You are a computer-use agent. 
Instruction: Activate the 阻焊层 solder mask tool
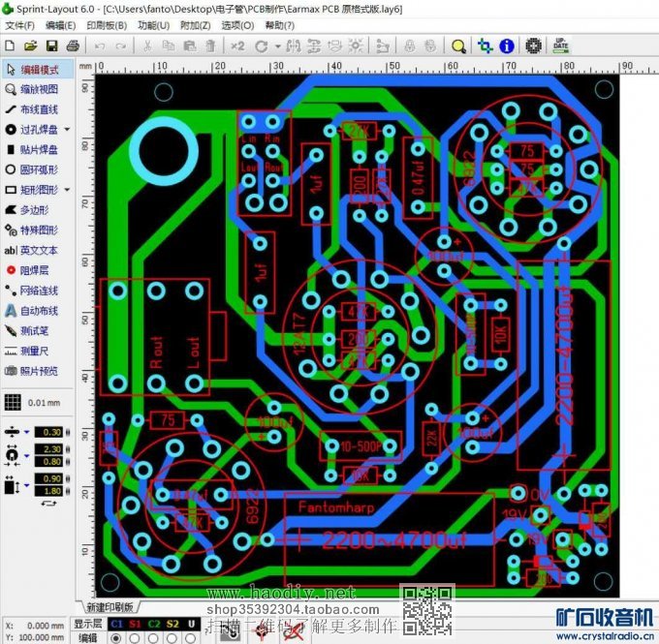34,270
